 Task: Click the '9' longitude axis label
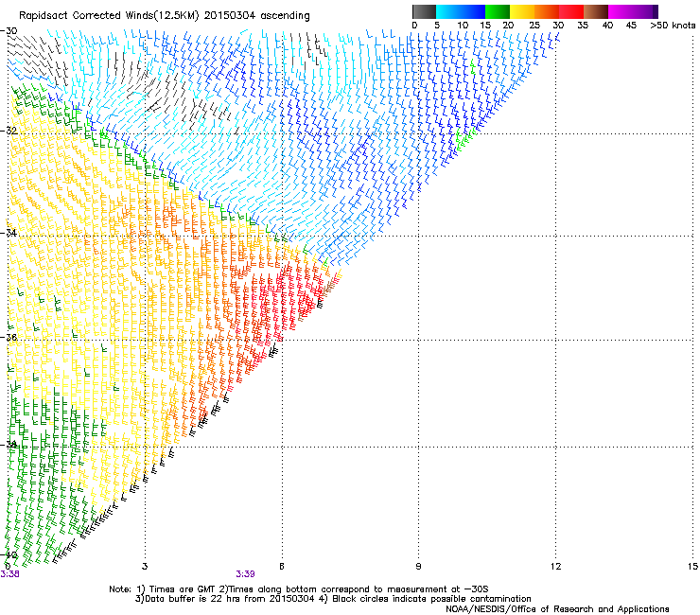pos(418,567)
